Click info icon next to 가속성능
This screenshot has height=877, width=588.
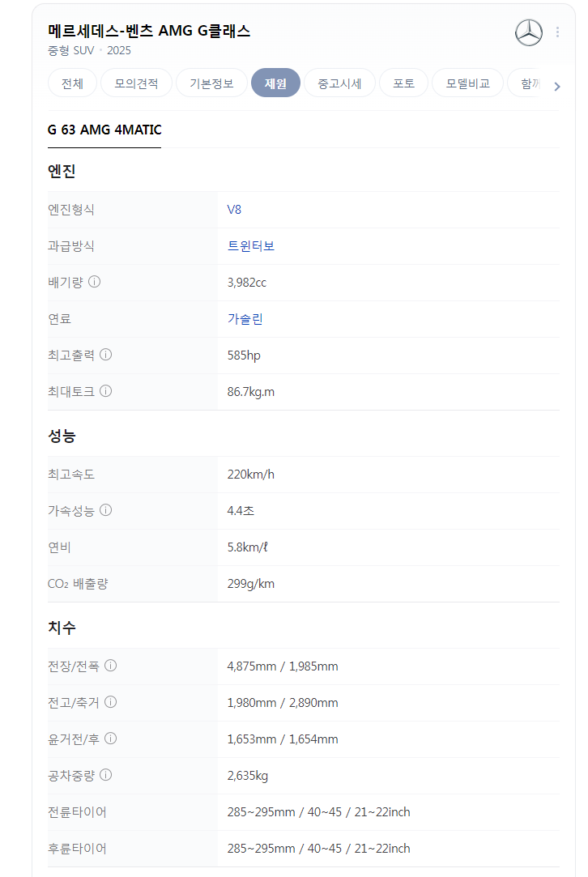coord(106,510)
